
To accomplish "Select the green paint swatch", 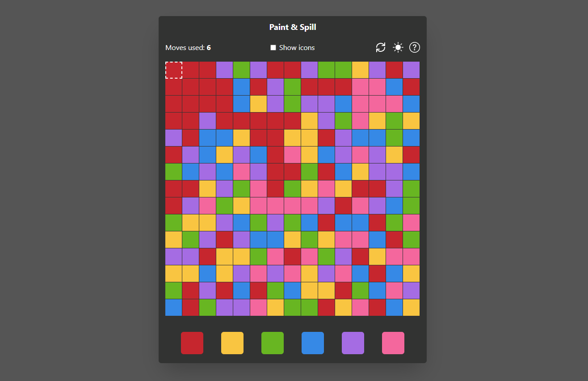I will pyautogui.click(x=273, y=343).
